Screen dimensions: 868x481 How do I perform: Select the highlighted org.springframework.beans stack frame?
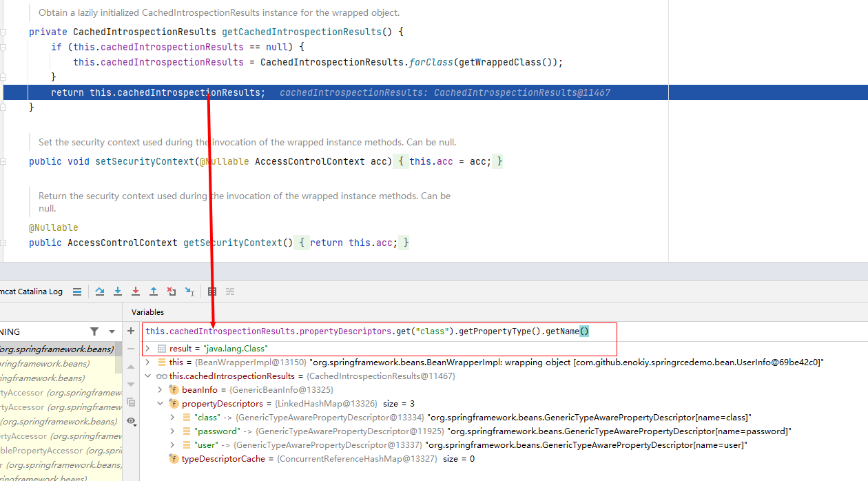59,349
